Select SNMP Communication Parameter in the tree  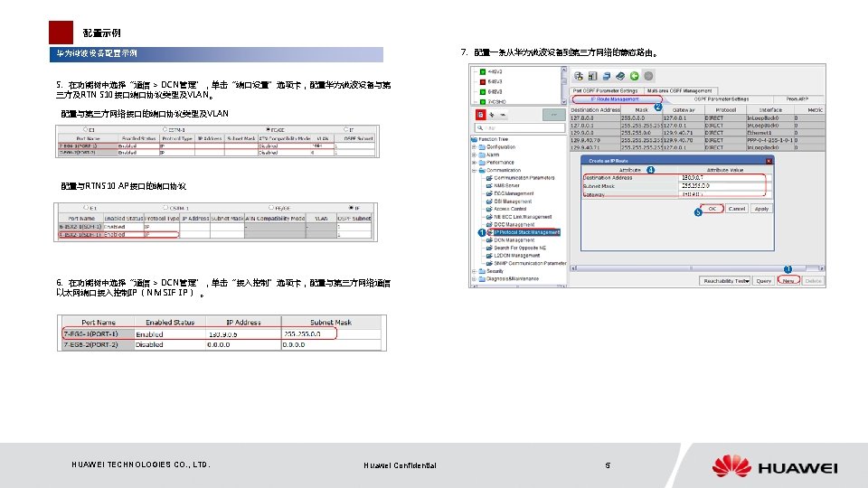531,263
